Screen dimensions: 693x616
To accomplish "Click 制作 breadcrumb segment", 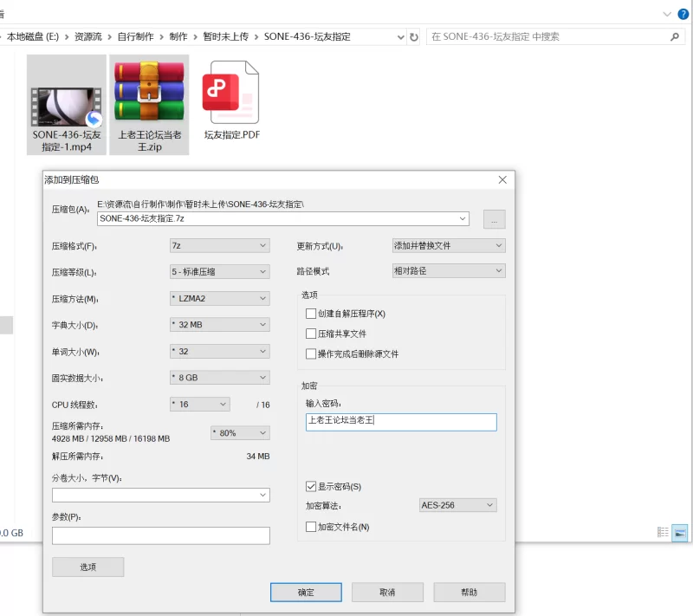I will 178,36.
